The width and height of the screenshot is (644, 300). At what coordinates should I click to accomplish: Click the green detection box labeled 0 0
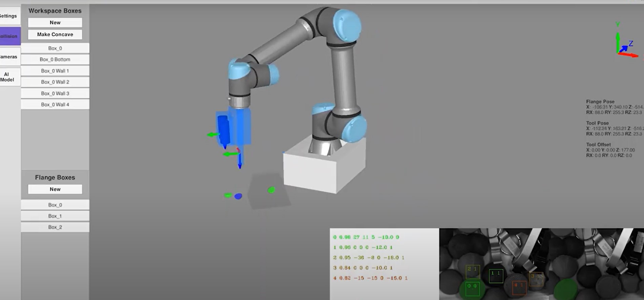coord(472,289)
